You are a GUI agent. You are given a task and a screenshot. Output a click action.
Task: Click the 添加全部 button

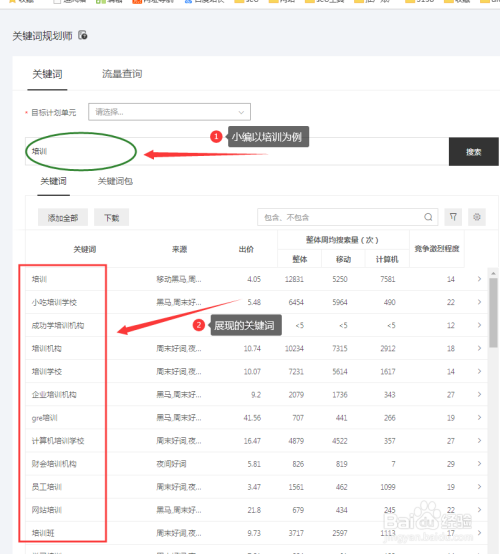pyautogui.click(x=63, y=217)
